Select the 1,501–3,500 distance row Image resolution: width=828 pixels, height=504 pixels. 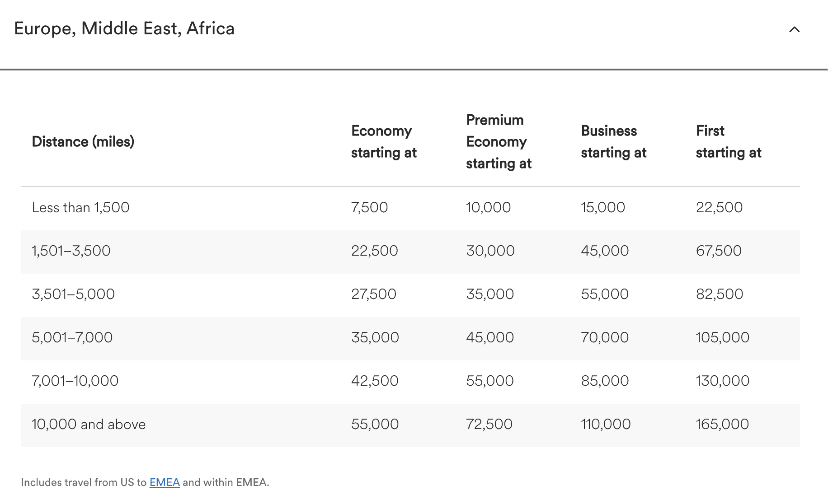71,251
